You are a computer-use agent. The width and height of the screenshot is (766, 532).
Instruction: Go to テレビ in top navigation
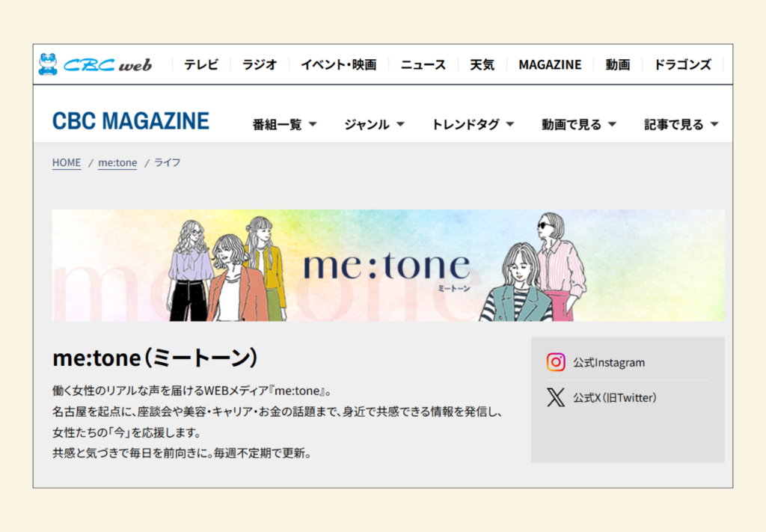(201, 64)
